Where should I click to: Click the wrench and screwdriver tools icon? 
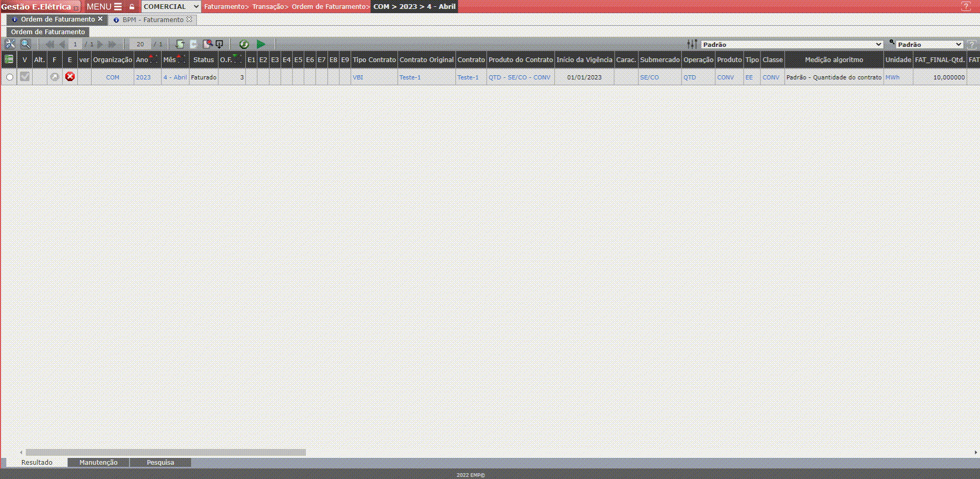coord(10,44)
